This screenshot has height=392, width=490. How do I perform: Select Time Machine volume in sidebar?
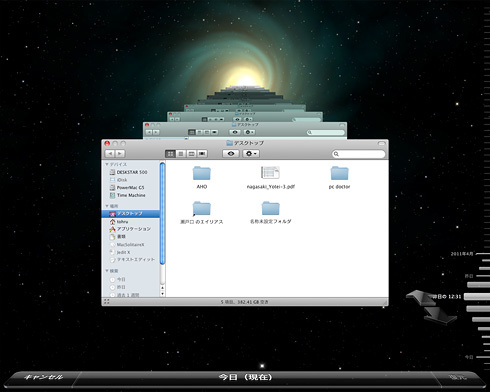tap(128, 195)
